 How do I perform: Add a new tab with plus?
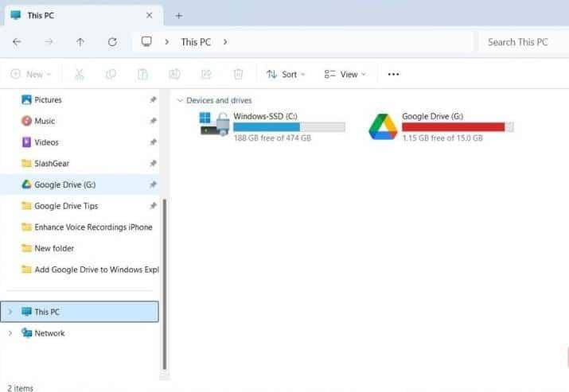178,16
